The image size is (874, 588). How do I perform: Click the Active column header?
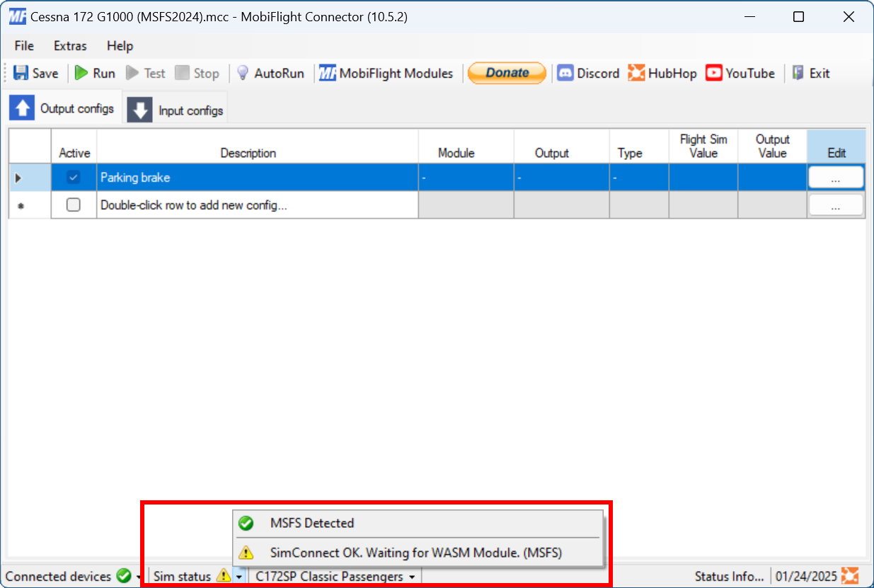click(74, 146)
